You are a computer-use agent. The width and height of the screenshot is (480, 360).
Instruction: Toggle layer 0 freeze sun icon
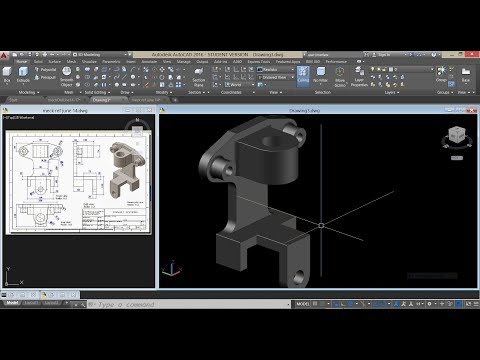(x=378, y=69)
